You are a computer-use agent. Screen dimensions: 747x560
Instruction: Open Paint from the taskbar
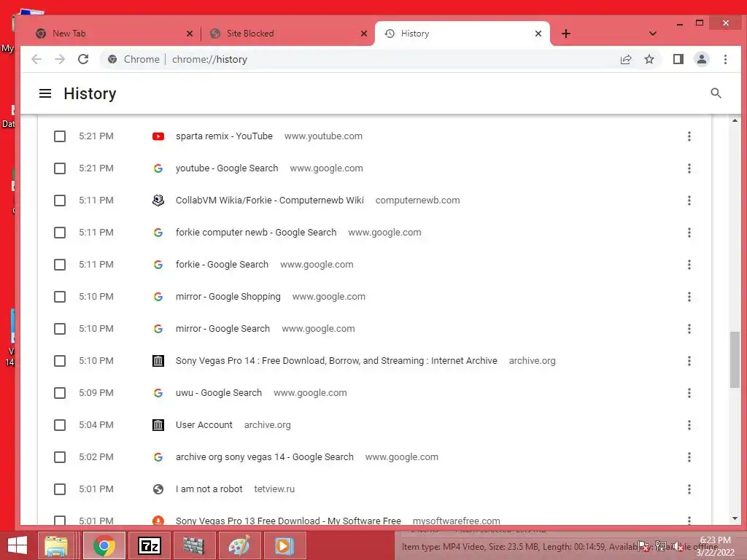pos(239,545)
